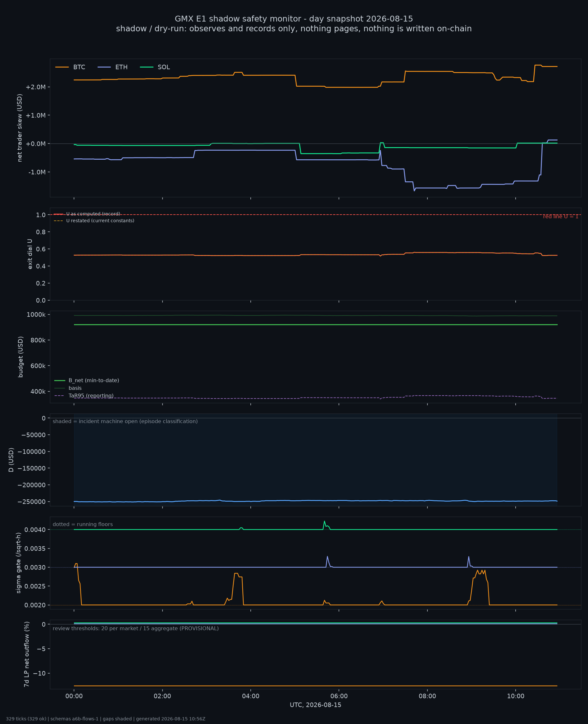
Task: Click the "600k" budget tick label
Action: coord(38,366)
